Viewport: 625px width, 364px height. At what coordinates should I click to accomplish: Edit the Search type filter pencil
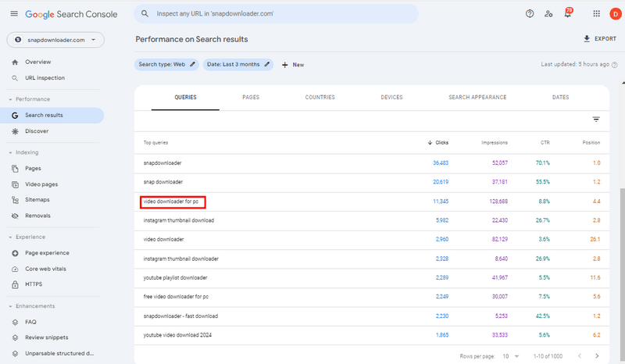pyautogui.click(x=192, y=64)
